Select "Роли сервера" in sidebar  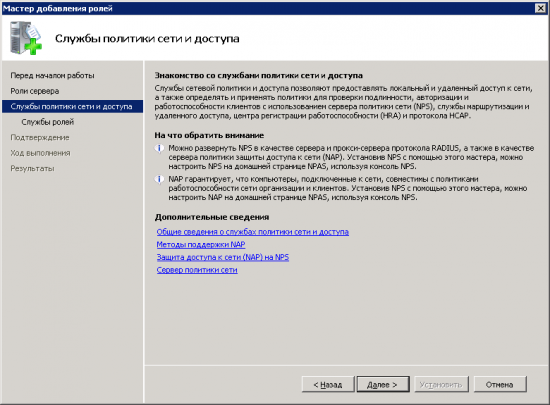[35, 91]
